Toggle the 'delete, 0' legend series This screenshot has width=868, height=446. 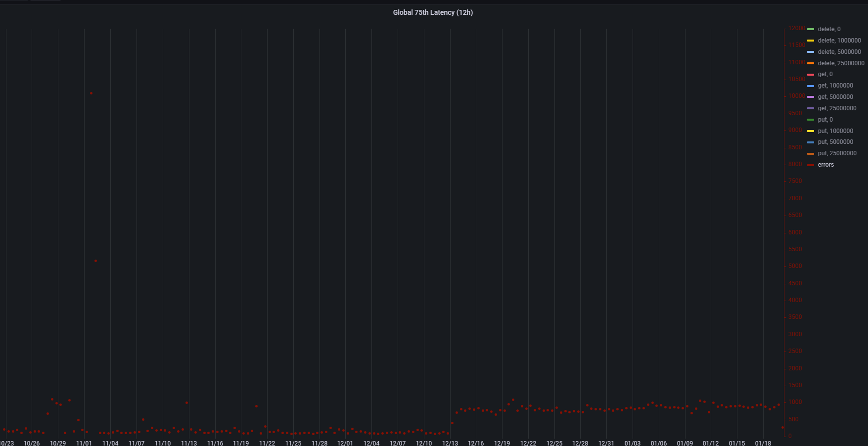pos(829,29)
